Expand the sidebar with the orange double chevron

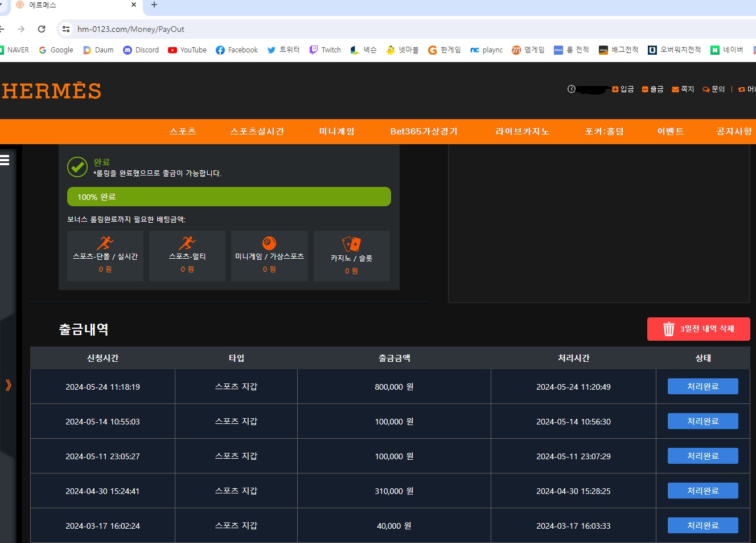pyautogui.click(x=8, y=385)
